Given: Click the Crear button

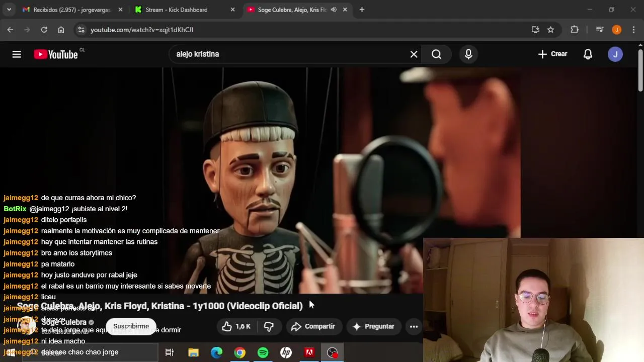Looking at the screenshot, I should point(552,54).
